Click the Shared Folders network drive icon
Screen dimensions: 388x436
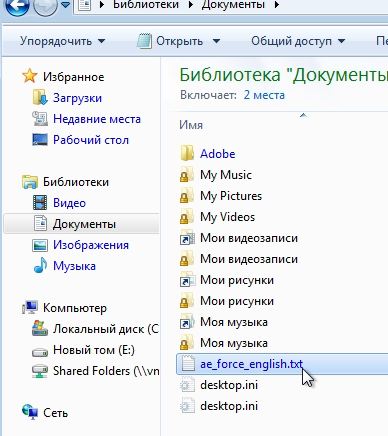coord(40,371)
